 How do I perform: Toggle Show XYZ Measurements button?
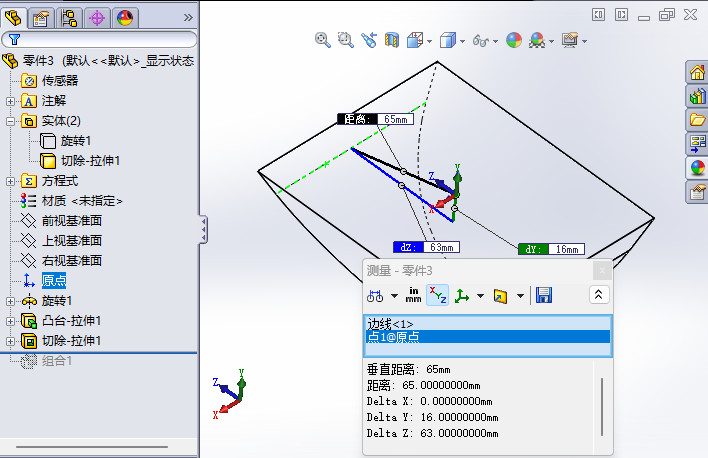point(438,295)
